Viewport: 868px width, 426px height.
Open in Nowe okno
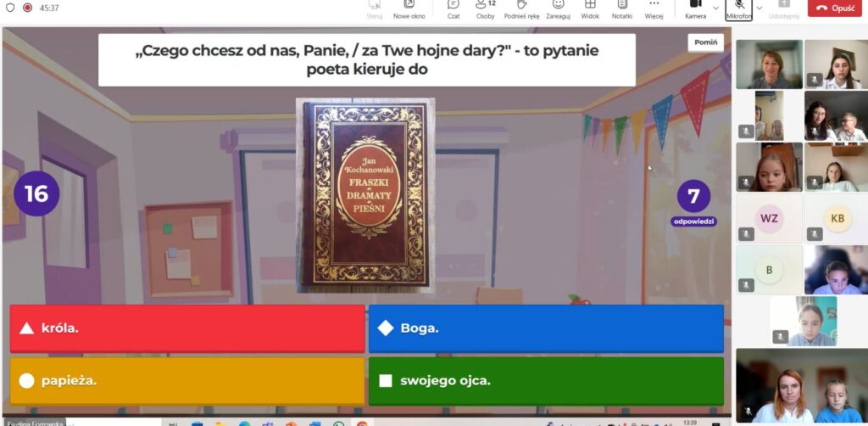coord(409,8)
